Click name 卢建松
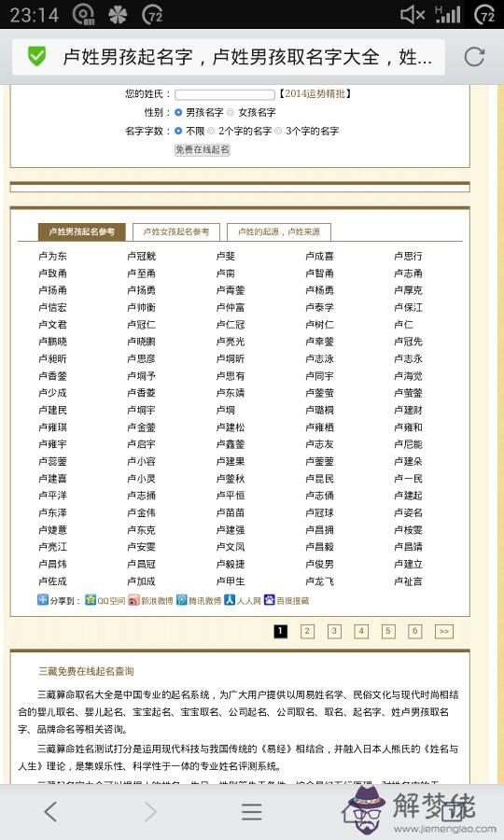504x840 pixels. click(x=231, y=427)
